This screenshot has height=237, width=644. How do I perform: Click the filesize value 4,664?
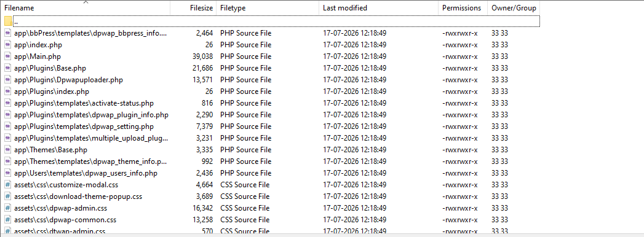(x=204, y=185)
